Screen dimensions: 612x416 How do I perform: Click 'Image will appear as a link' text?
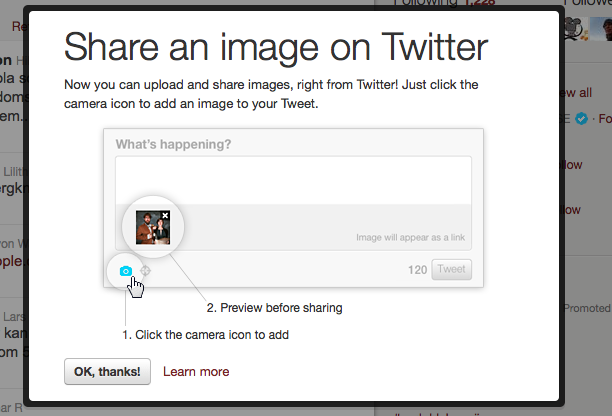410,237
